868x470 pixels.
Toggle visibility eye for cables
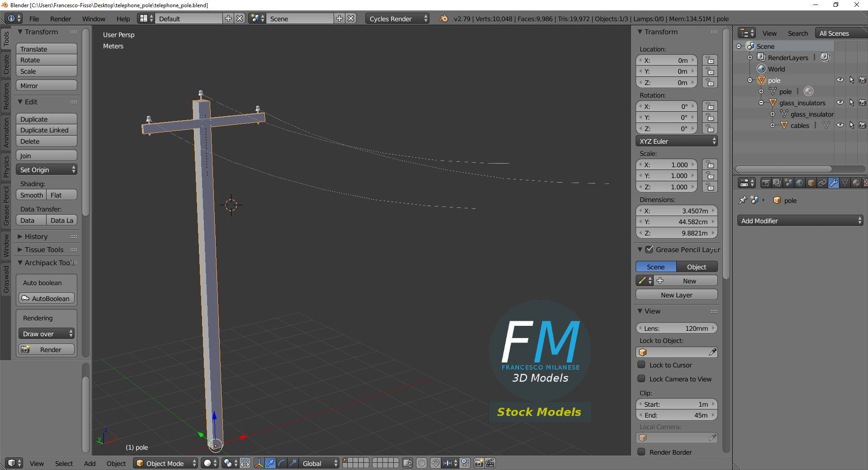tap(840, 125)
